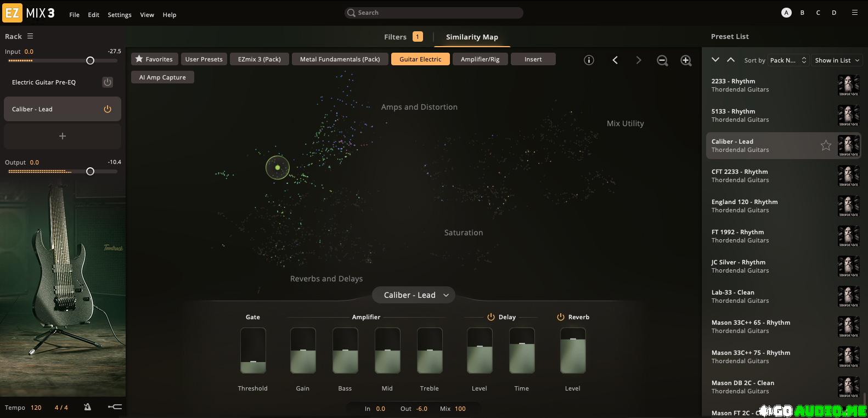868x418 pixels.
Task: Adjust the Delay Time fader
Action: 522,351
